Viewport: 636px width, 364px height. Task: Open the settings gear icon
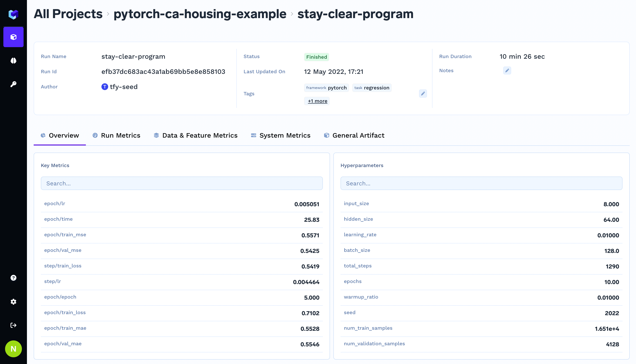point(13,302)
